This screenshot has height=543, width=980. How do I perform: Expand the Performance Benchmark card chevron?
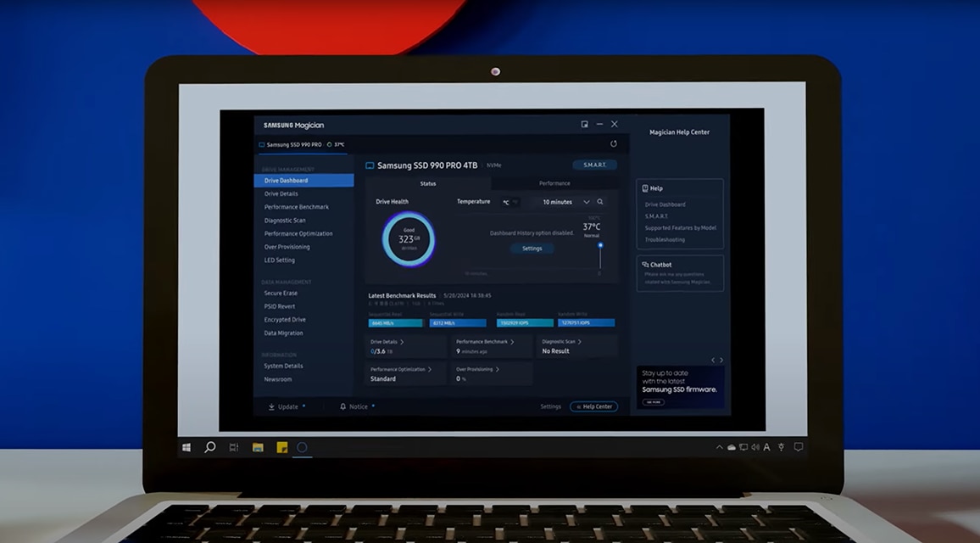[x=512, y=342]
